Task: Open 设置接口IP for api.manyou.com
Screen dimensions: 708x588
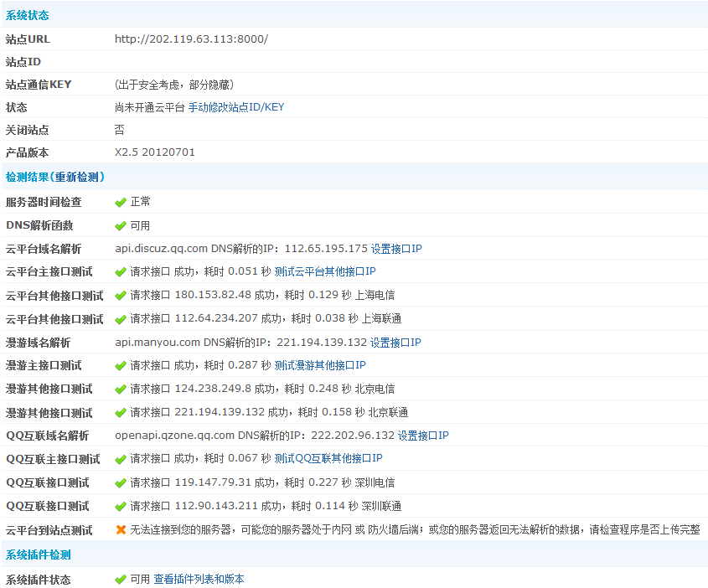Action: coord(395,343)
